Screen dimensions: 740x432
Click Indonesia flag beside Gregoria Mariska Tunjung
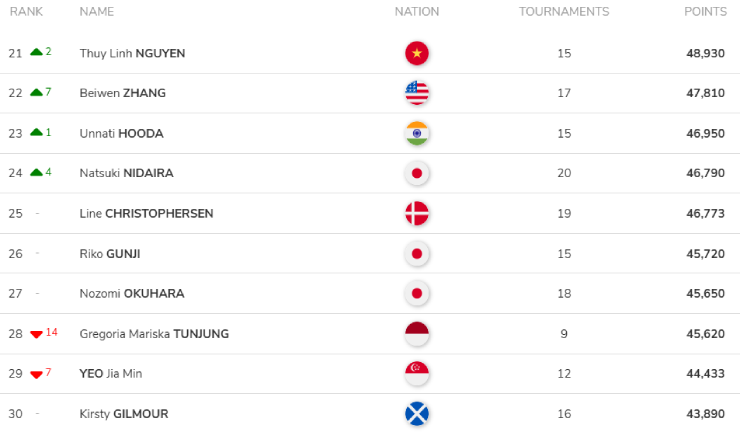click(x=417, y=333)
